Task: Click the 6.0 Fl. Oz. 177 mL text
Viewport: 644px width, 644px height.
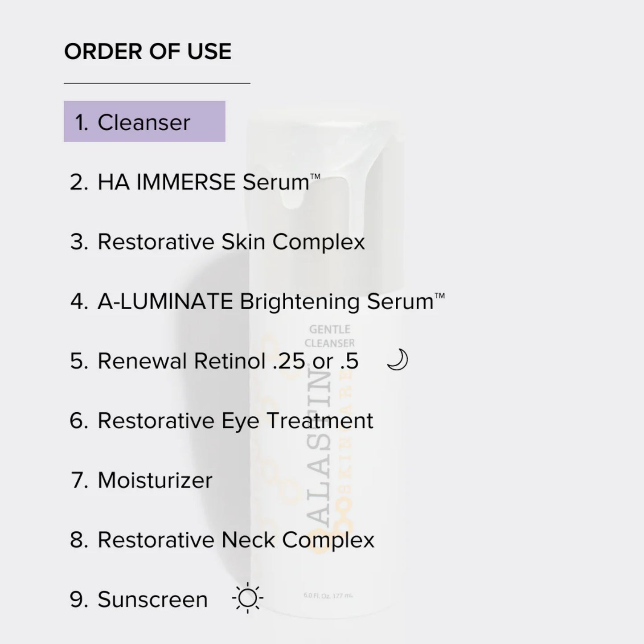Action: coord(328,595)
